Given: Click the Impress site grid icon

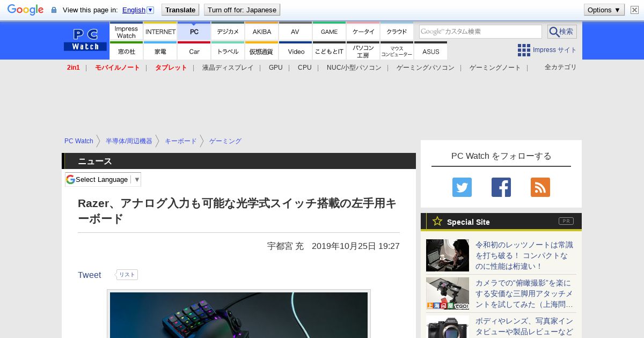Looking at the screenshot, I should [x=524, y=50].
